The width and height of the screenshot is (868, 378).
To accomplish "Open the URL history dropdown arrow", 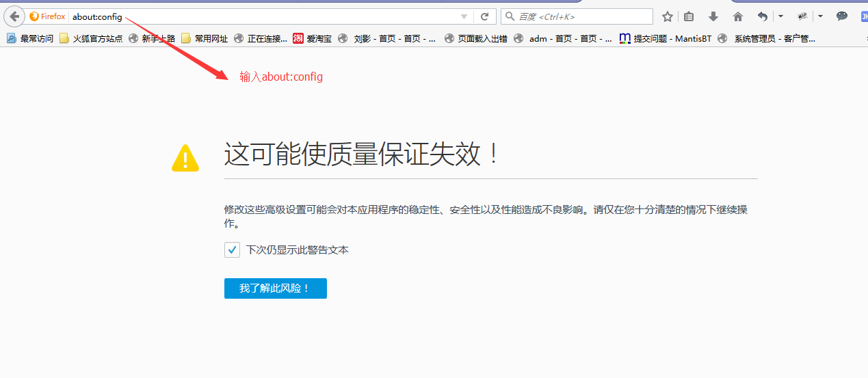I will point(464,16).
